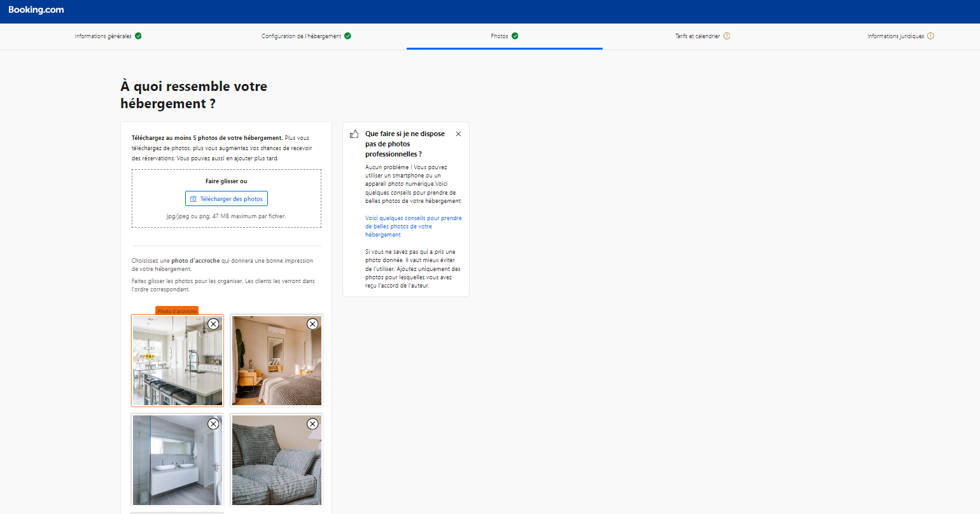
Task: Click the Booking.com logo
Action: coord(36,10)
